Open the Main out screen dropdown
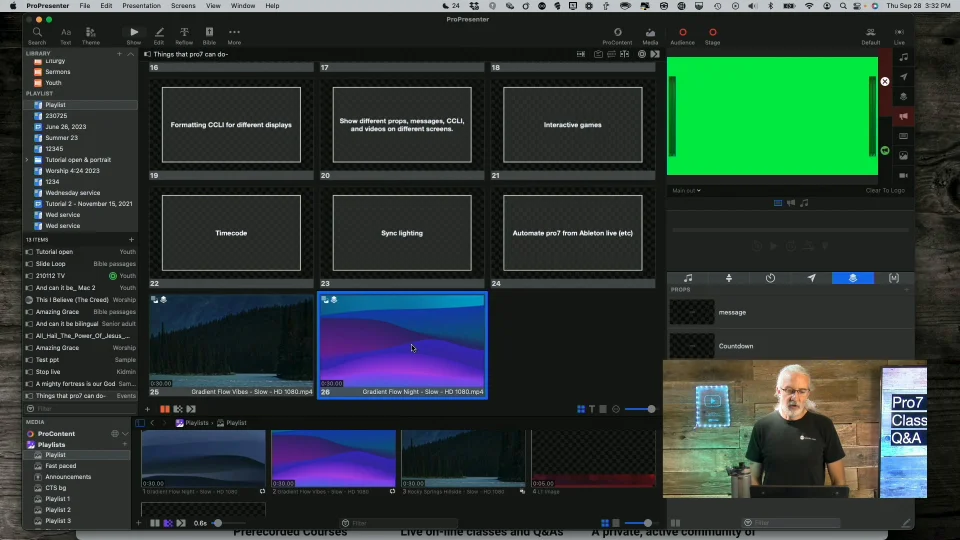This screenshot has height=540, width=960. [686, 190]
